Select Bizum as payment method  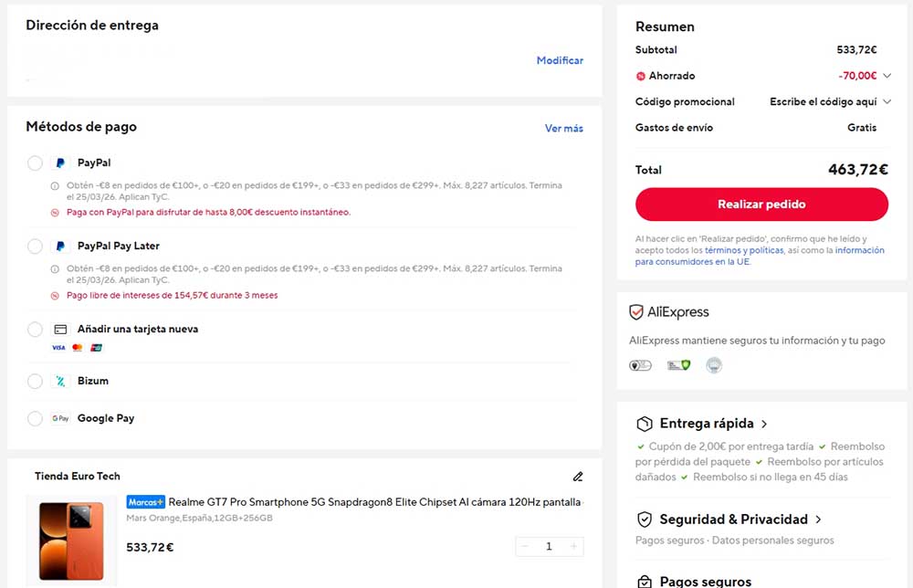point(35,381)
